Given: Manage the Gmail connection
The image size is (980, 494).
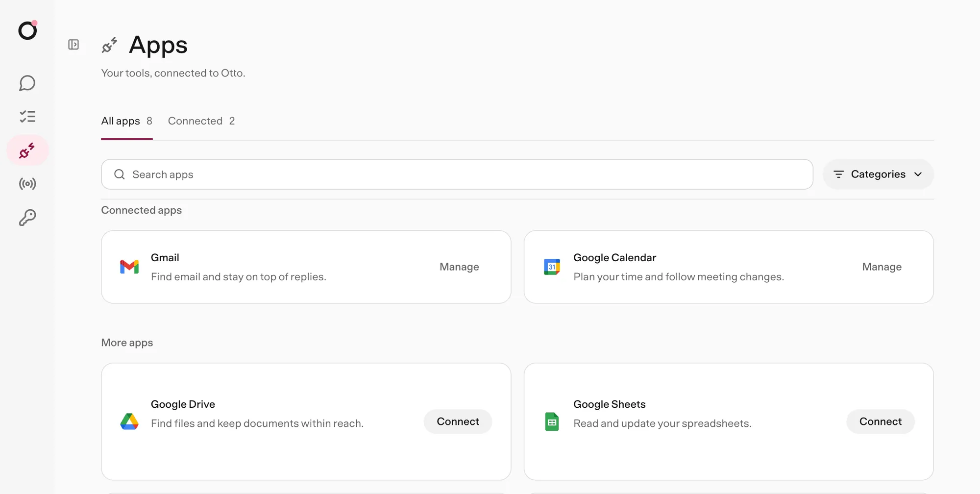Looking at the screenshot, I should tap(459, 267).
